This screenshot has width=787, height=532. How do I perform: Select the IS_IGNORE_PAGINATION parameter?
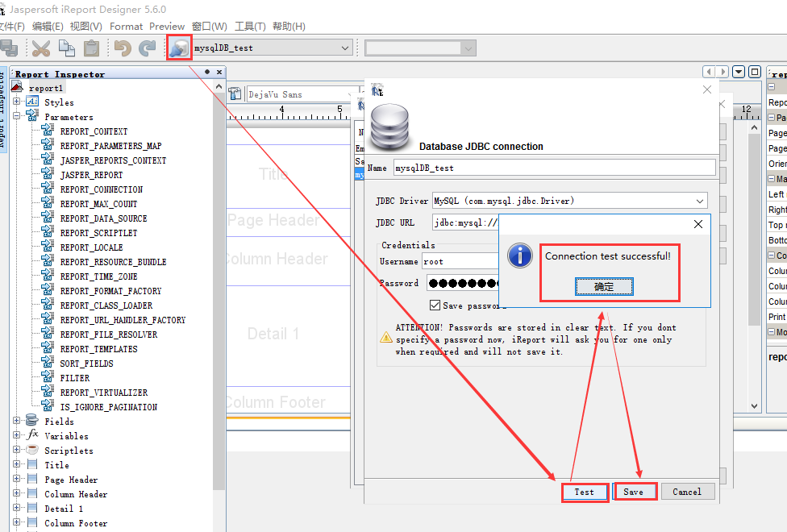tap(109, 408)
